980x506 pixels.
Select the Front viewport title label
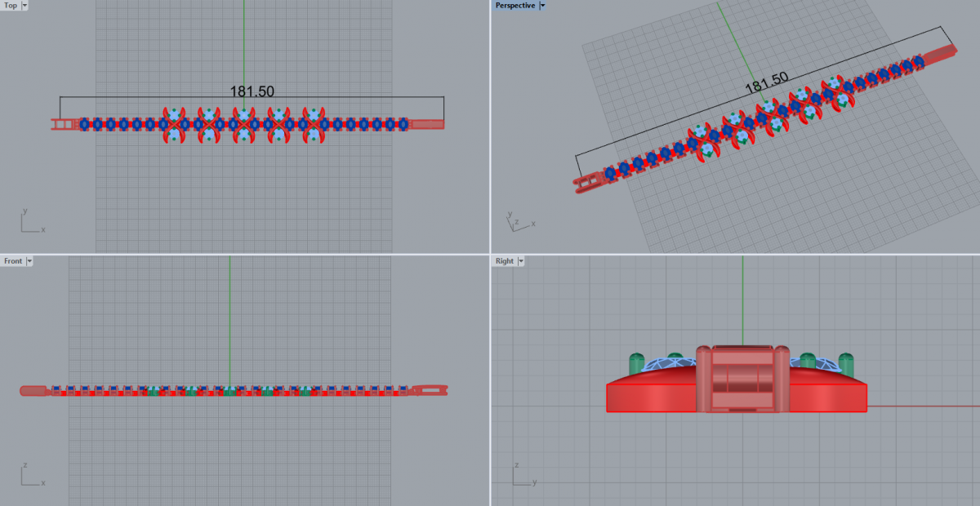click(x=13, y=261)
